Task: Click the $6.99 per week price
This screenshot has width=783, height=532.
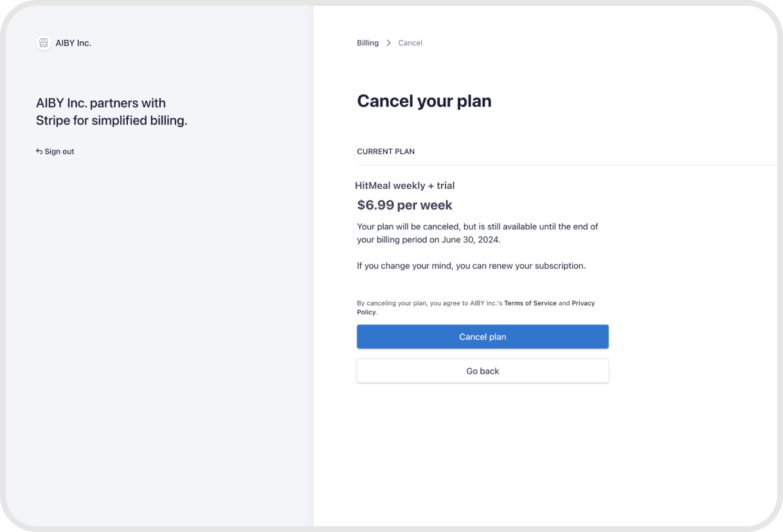Action: 404,205
